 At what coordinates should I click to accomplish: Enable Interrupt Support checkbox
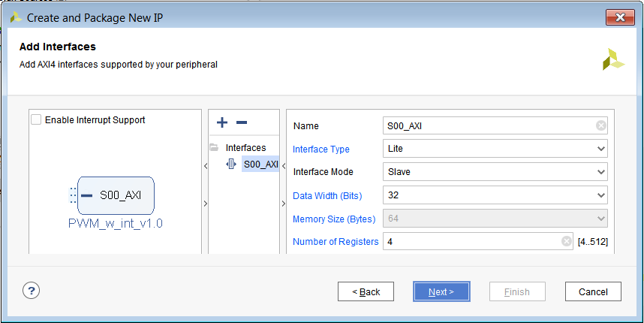[x=36, y=119]
